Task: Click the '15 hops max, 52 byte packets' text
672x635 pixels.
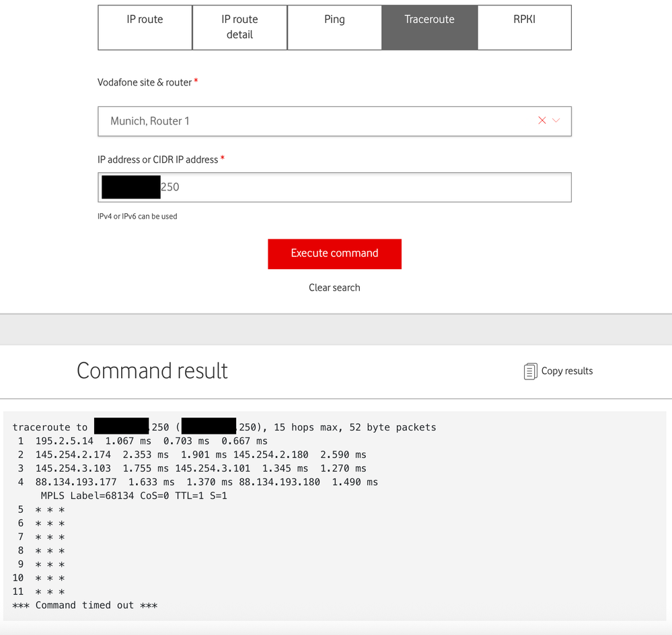Action: point(355,427)
